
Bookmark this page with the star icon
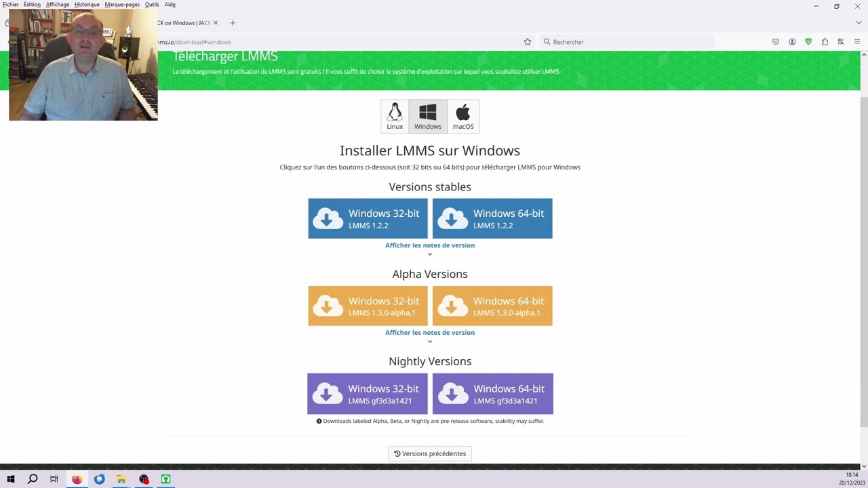(528, 42)
